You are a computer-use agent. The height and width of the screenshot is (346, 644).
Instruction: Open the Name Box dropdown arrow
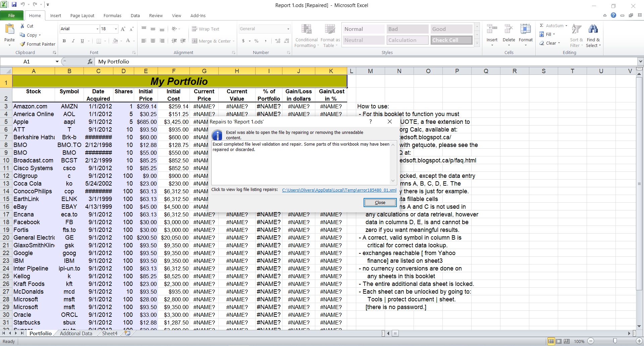(x=57, y=61)
